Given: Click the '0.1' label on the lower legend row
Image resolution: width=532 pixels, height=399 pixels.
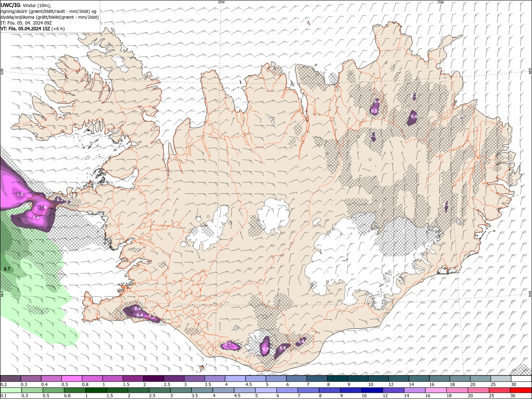Looking at the screenshot, I should 3,396.
